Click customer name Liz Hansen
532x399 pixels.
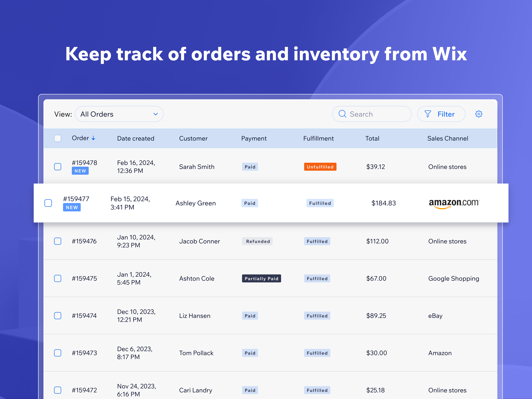point(195,316)
